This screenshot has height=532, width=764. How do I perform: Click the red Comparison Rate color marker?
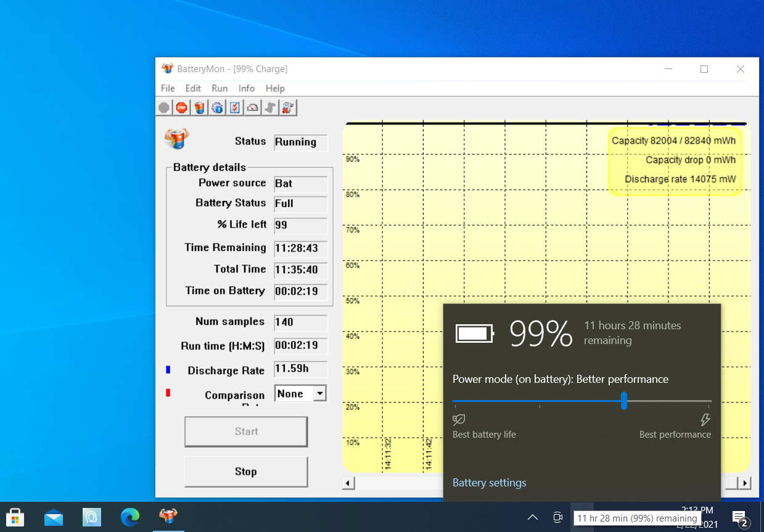[x=168, y=393]
